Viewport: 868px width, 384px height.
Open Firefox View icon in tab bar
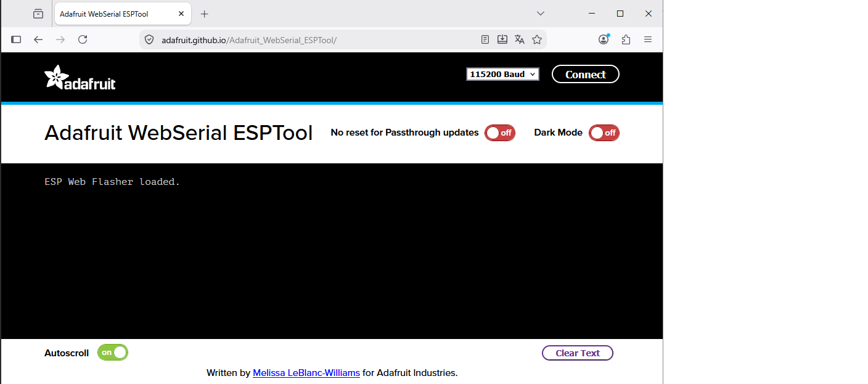tap(38, 14)
